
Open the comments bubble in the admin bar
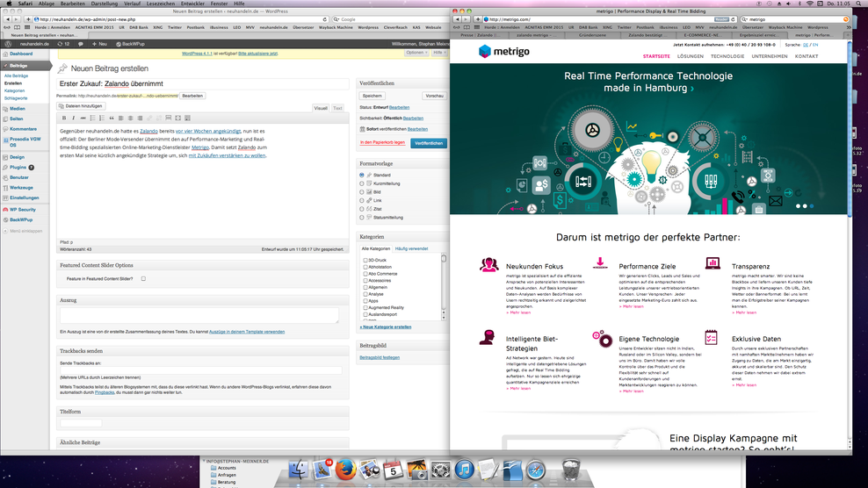point(80,44)
